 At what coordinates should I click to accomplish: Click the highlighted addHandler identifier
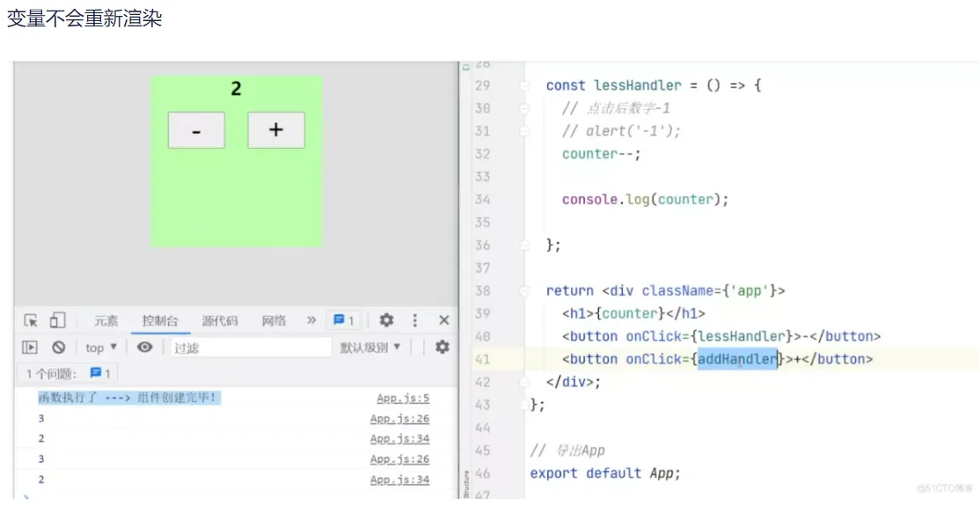coord(737,359)
